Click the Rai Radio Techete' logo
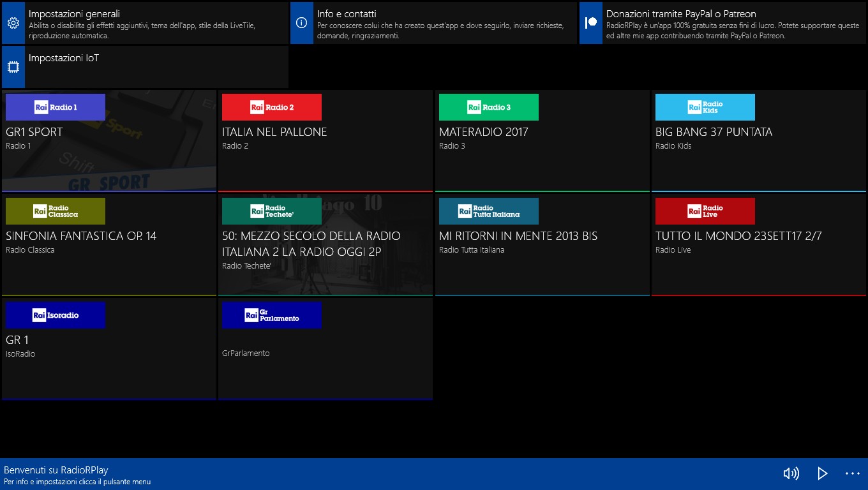This screenshot has width=868, height=490. (272, 211)
